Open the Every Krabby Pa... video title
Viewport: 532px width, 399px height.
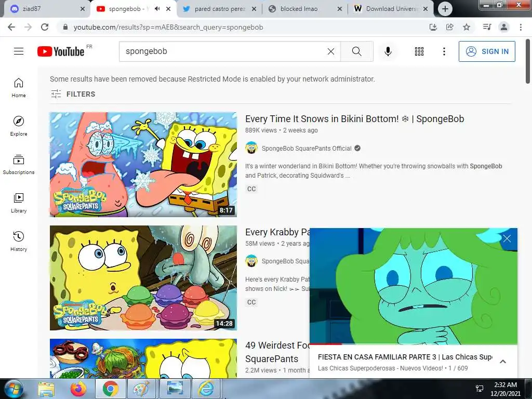pyautogui.click(x=277, y=232)
